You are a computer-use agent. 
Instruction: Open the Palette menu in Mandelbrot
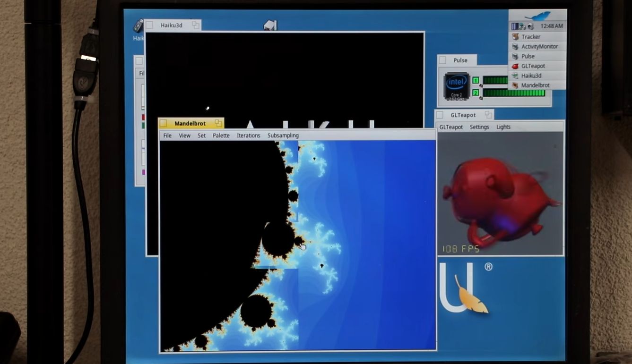click(221, 135)
